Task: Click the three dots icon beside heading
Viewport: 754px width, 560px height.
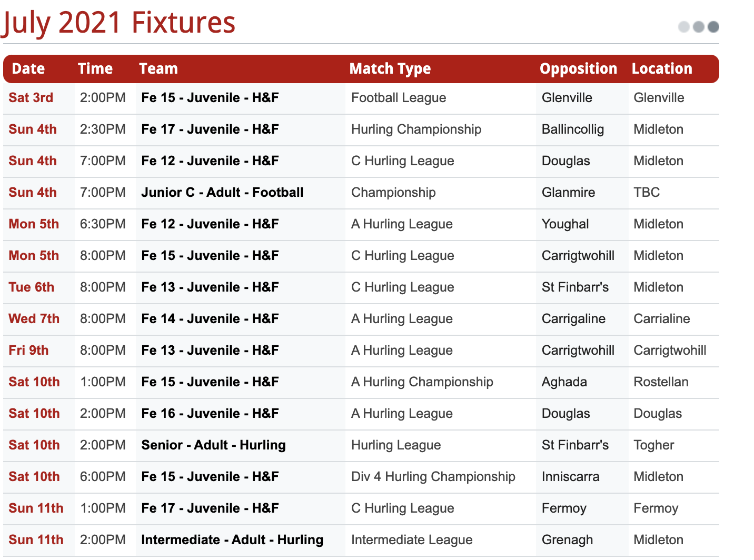Action: coord(699,27)
